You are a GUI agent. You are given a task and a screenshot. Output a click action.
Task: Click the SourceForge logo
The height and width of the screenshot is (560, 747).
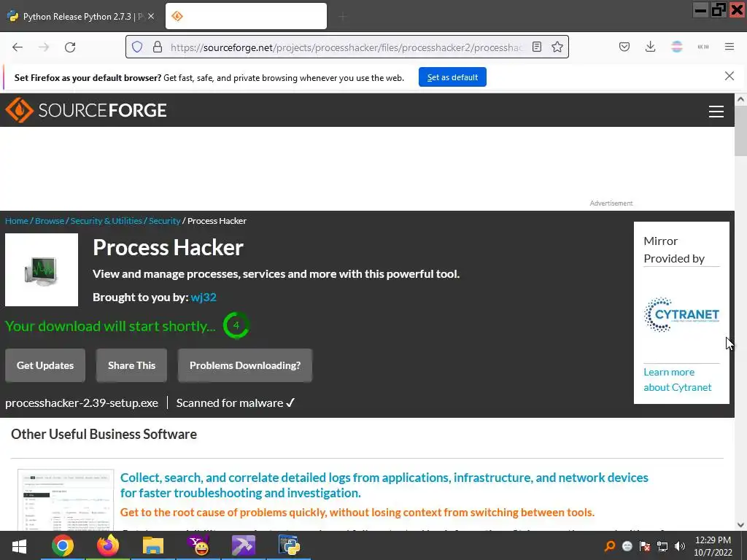tap(86, 111)
